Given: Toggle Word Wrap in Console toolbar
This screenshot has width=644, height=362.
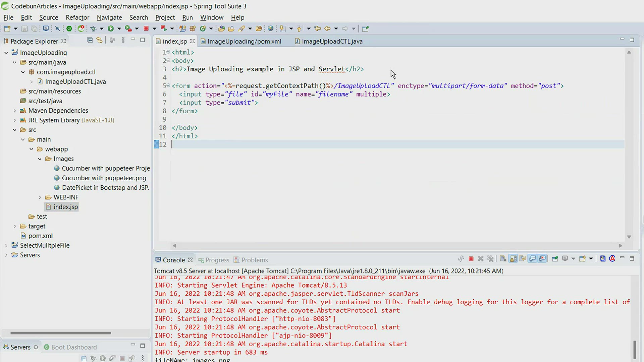Looking at the screenshot, I should point(523,259).
